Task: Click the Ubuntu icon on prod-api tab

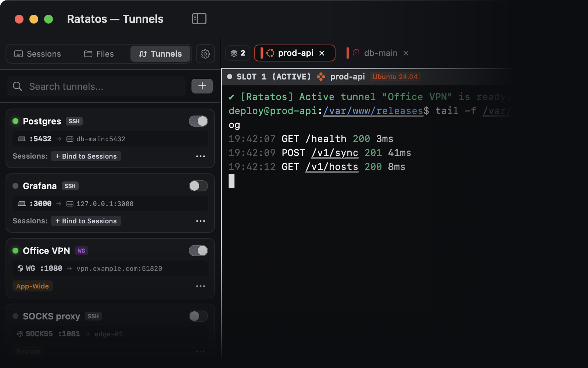Action: pyautogui.click(x=270, y=53)
